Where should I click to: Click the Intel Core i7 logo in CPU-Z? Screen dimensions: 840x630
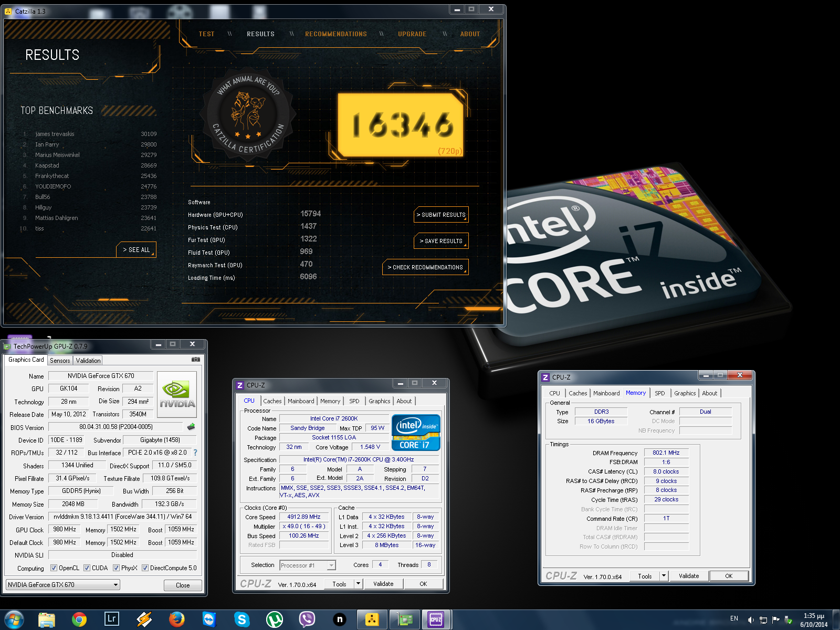click(416, 432)
